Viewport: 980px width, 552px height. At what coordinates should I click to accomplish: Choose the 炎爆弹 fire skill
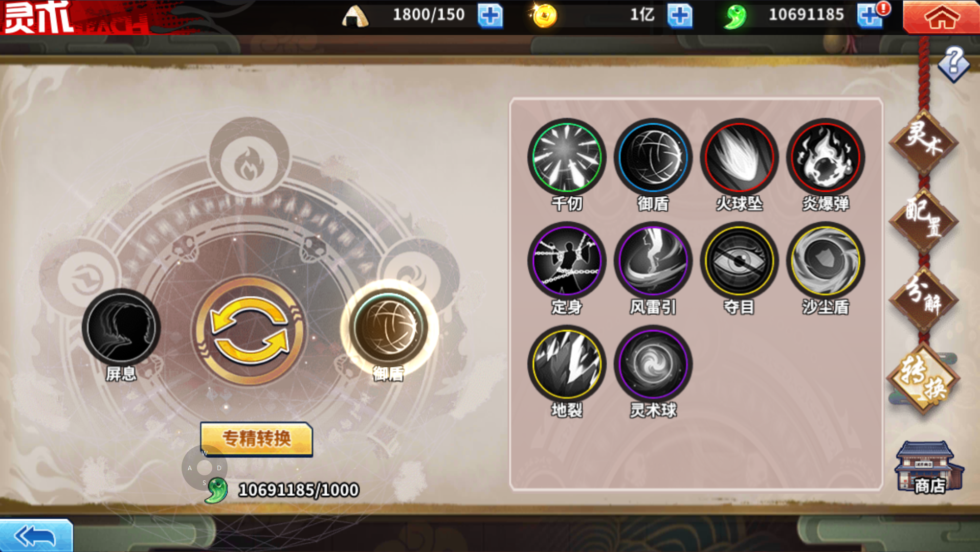point(826,158)
